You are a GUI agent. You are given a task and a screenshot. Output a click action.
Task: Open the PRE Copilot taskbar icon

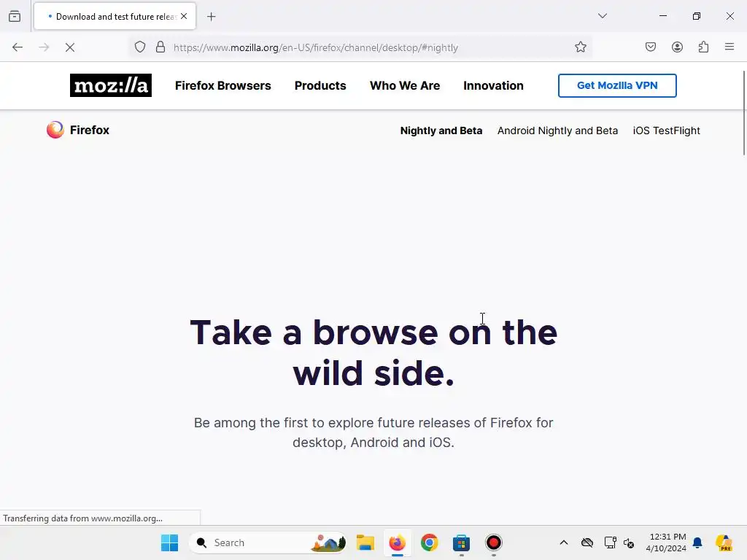(724, 542)
